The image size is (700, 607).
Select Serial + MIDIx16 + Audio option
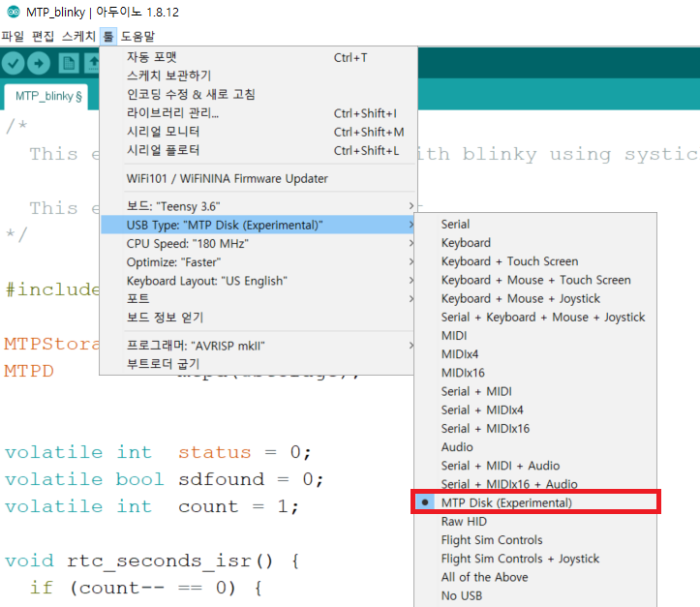535,484
